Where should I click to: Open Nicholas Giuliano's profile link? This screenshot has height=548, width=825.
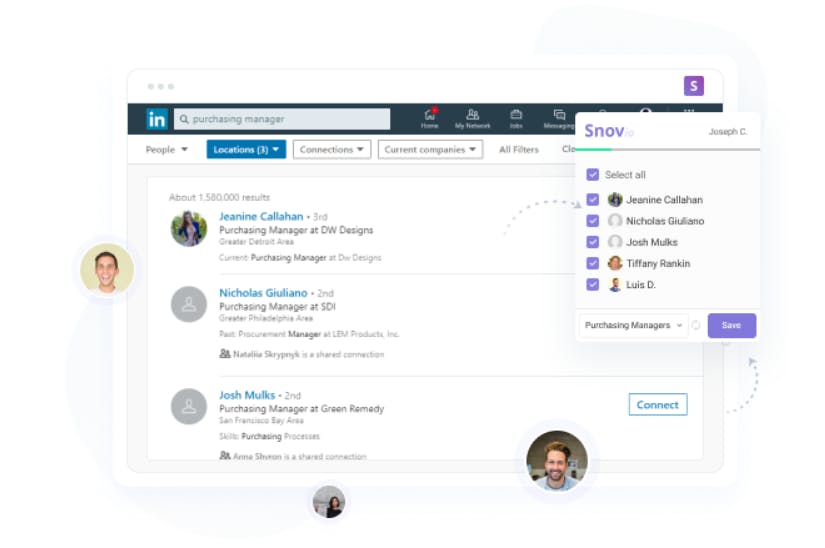tap(263, 293)
